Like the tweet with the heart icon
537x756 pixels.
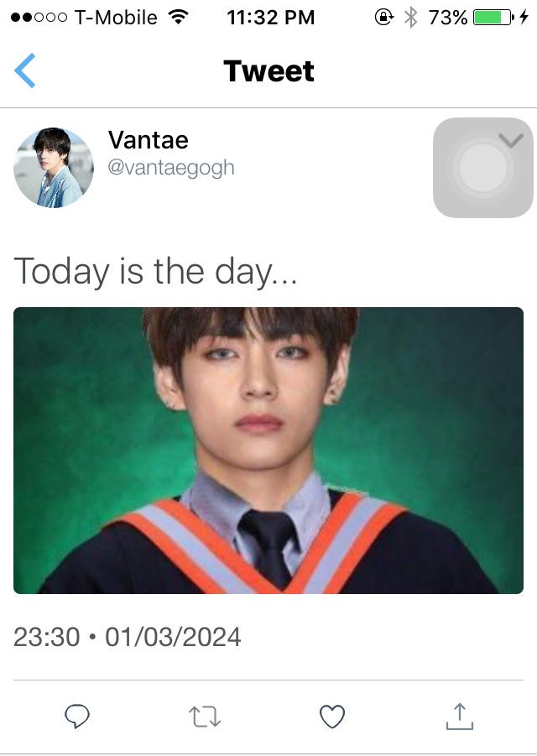coord(332,717)
